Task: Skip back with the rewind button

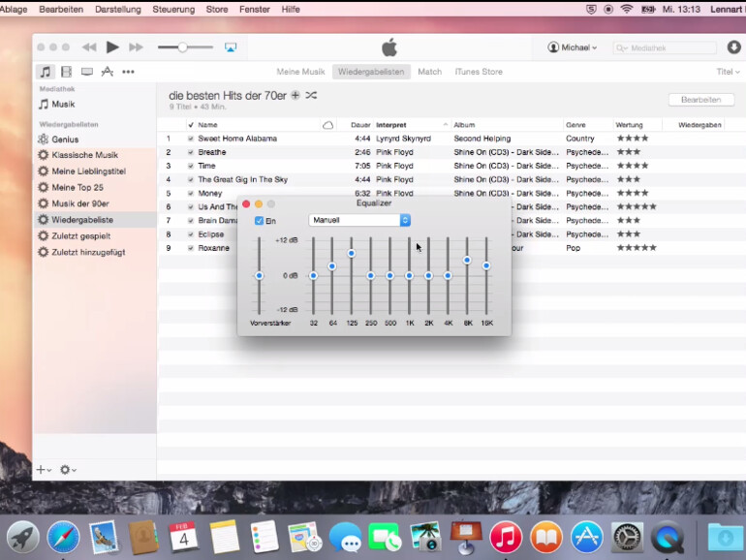Action: (89, 47)
